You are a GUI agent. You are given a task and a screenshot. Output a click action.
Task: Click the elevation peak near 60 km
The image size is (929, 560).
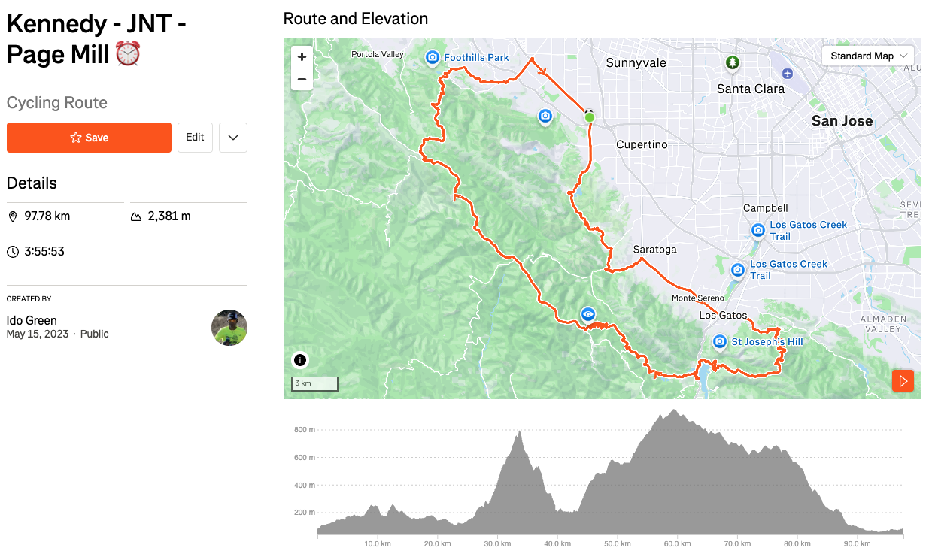(673, 411)
